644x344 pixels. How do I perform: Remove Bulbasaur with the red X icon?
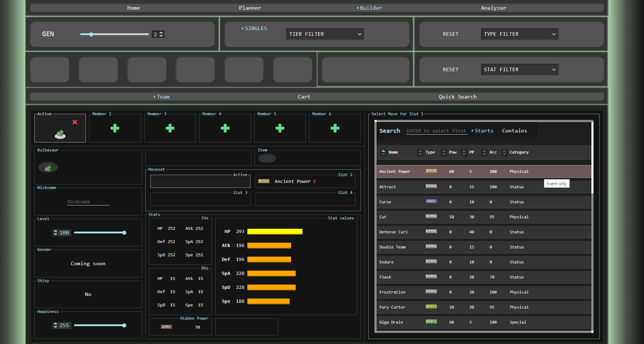(x=75, y=122)
